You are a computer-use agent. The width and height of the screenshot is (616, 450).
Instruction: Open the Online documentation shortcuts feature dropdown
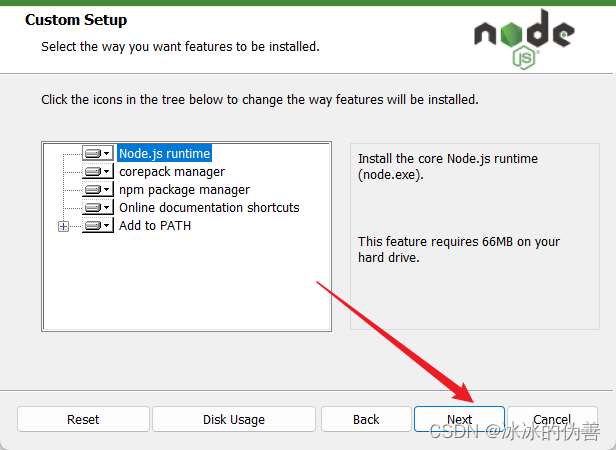(97, 208)
